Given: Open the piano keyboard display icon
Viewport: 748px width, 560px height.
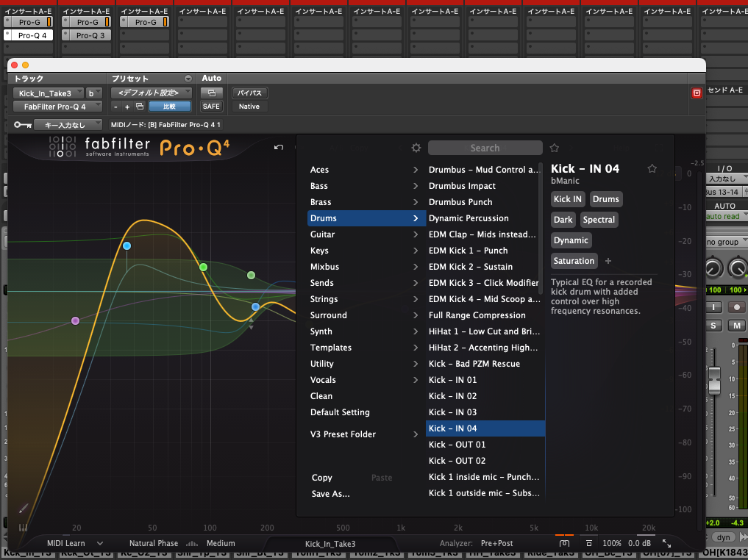Looking at the screenshot, I should pos(23,528).
